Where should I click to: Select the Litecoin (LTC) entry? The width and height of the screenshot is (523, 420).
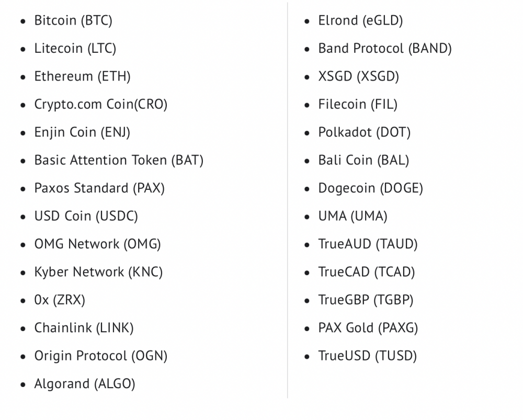[75, 49]
